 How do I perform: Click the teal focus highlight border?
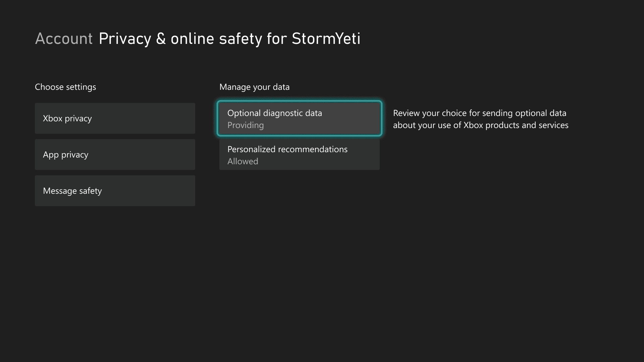coord(299,102)
